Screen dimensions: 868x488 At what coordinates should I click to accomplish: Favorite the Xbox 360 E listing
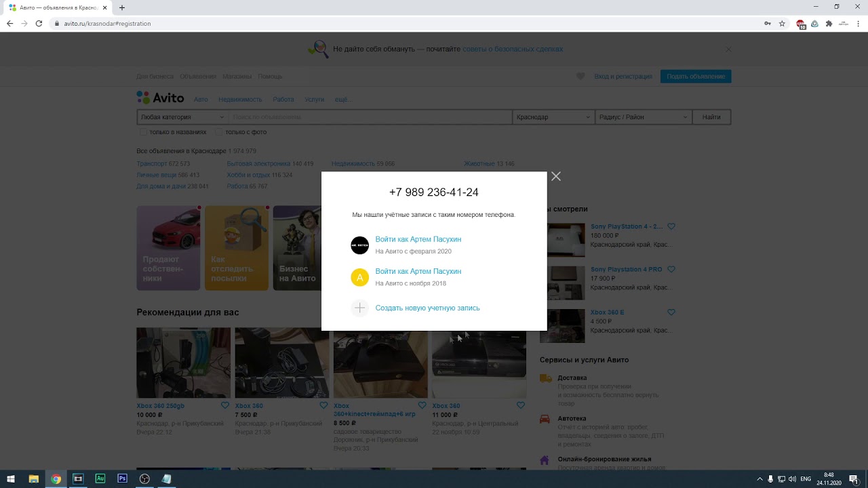(671, 312)
